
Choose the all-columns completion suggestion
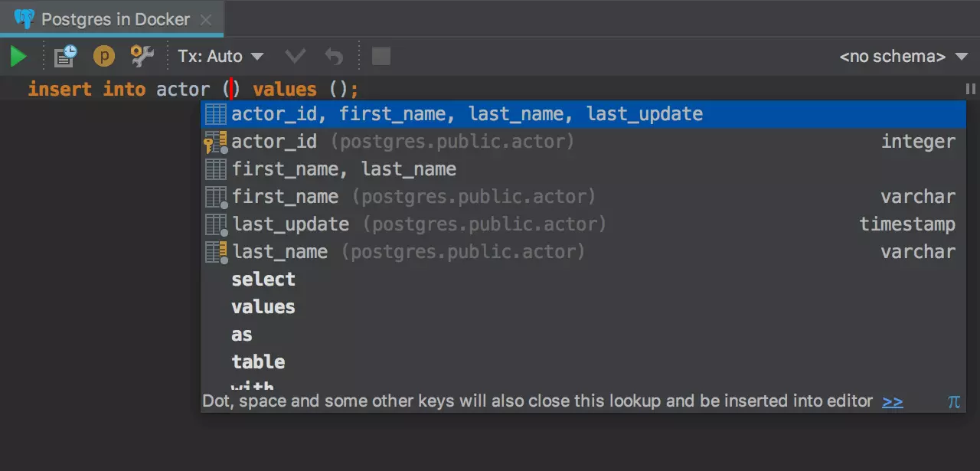pyautogui.click(x=467, y=114)
